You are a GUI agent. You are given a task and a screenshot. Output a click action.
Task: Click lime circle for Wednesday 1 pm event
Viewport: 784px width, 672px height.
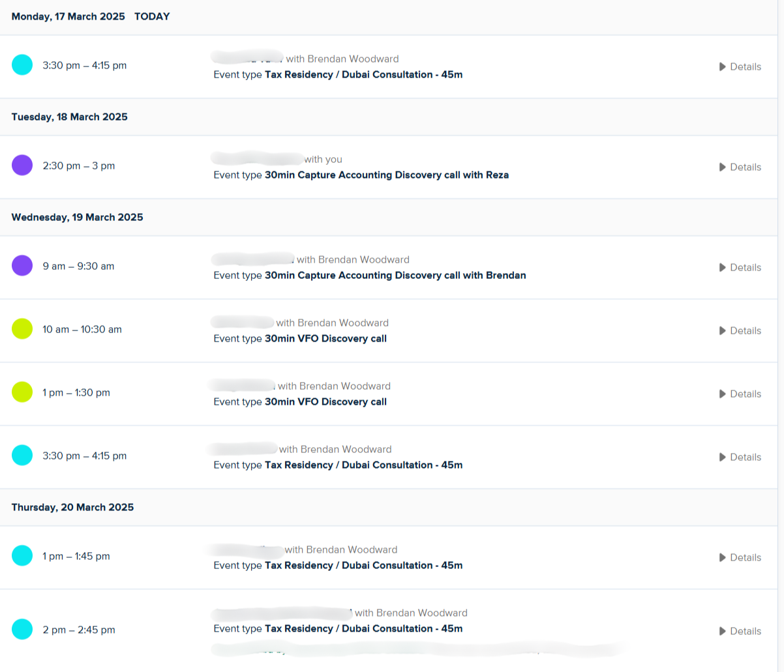[x=22, y=392]
